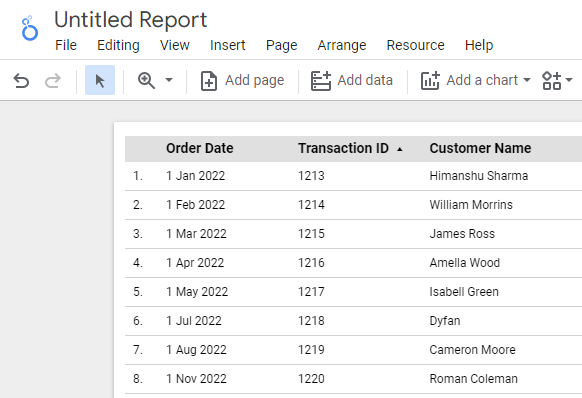
Task: Click transaction ID 1214
Action: coord(311,205)
